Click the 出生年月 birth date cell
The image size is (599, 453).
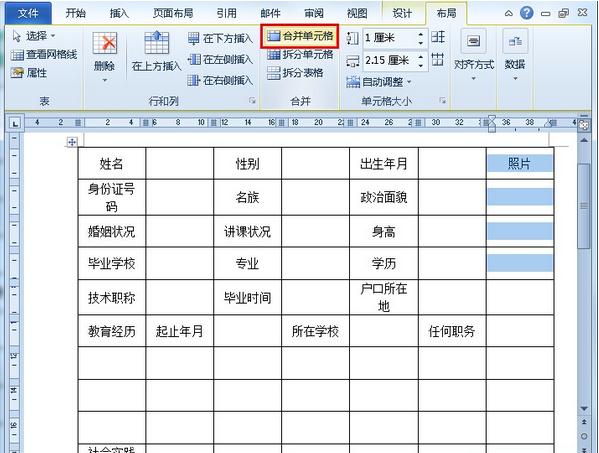click(384, 163)
